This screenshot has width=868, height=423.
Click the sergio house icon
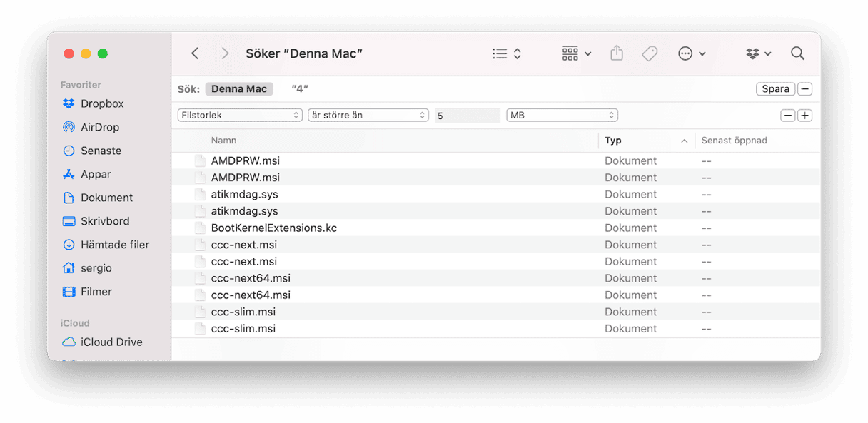pos(69,268)
